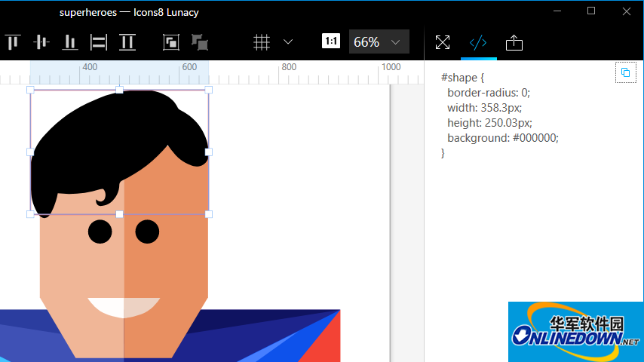Expand the grid options arrow
Screen dimensions: 644x362
tap(288, 42)
